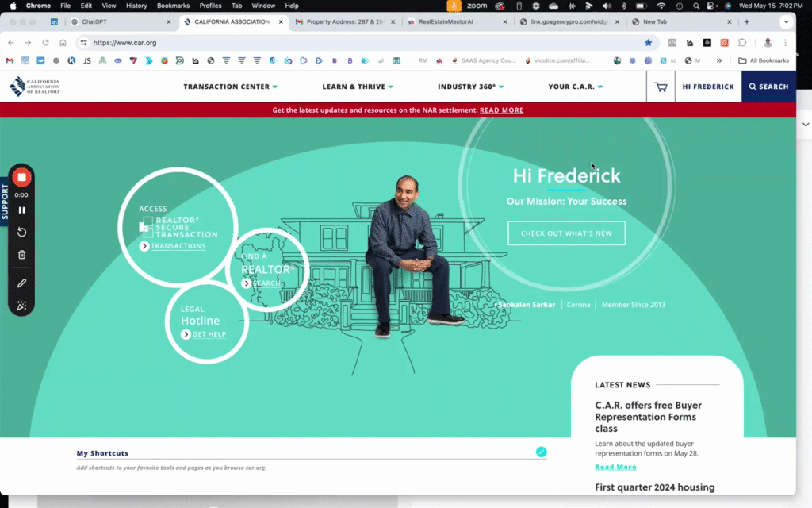Expand the Transaction Center menu

(231, 87)
